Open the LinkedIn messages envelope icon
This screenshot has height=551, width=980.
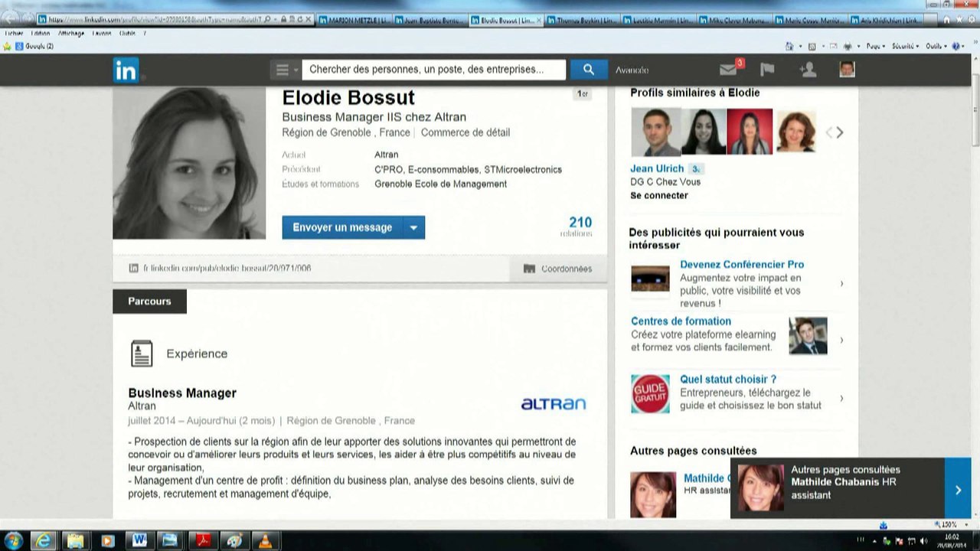pyautogui.click(x=728, y=70)
